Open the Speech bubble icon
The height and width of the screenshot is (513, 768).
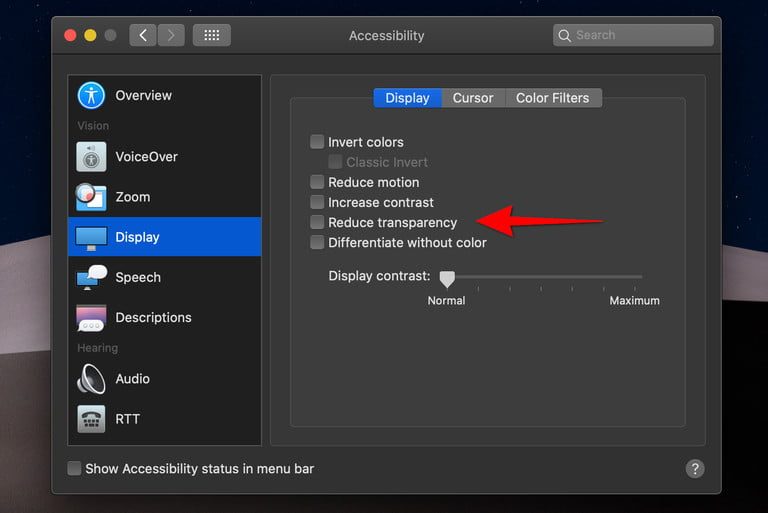[92, 278]
